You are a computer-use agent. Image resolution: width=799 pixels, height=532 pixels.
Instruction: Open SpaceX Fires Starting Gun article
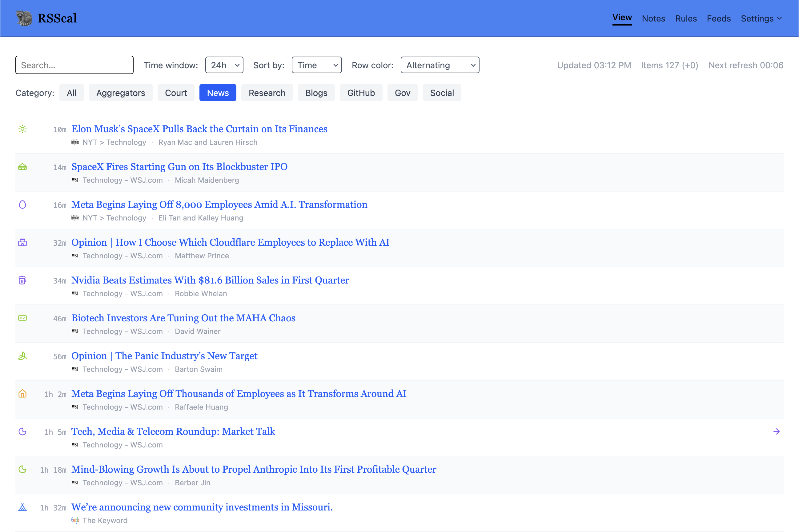pyautogui.click(x=179, y=167)
